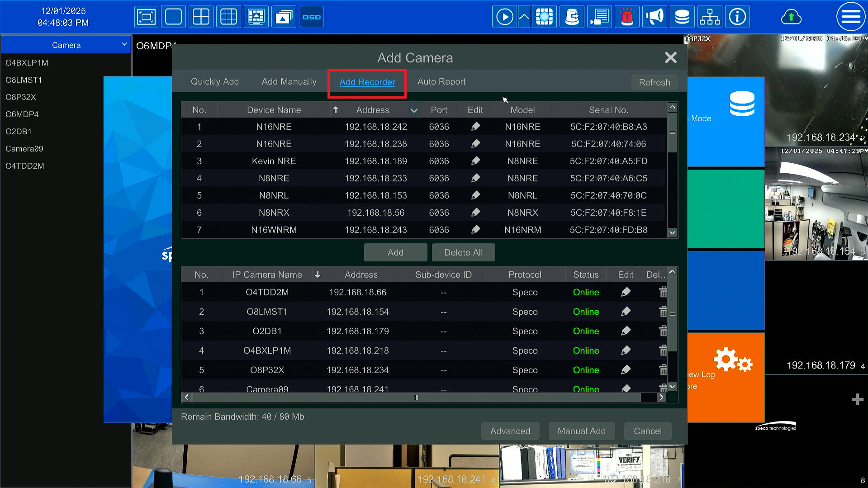Select the four-channel grid layout
Image resolution: width=868 pixels, height=488 pixels.
tap(200, 16)
